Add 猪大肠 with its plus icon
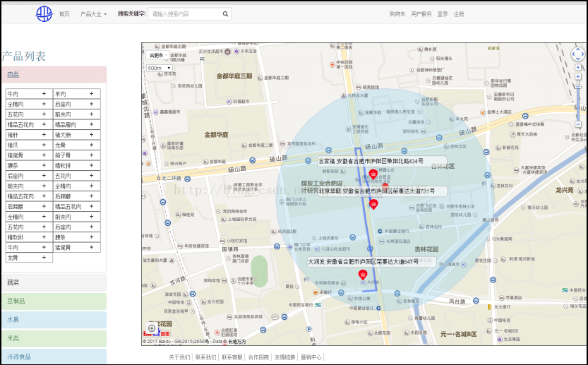Image resolution: width=588 pixels, height=365 pixels. (91, 135)
